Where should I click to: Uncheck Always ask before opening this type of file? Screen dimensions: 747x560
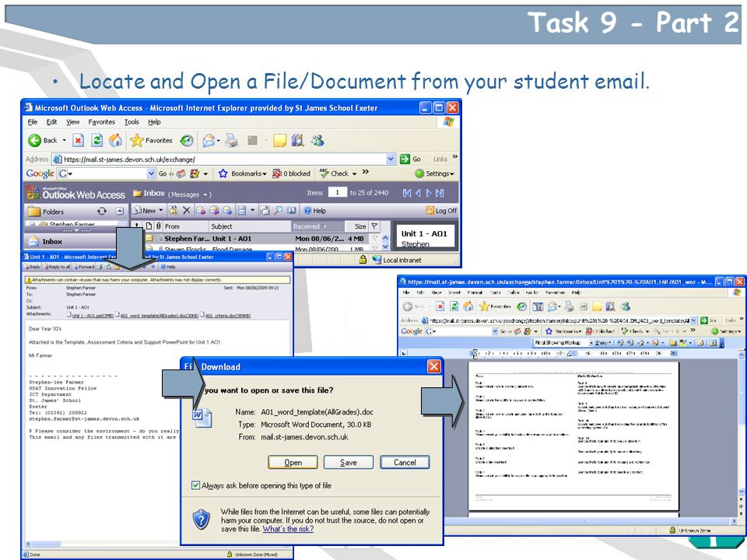tap(195, 485)
